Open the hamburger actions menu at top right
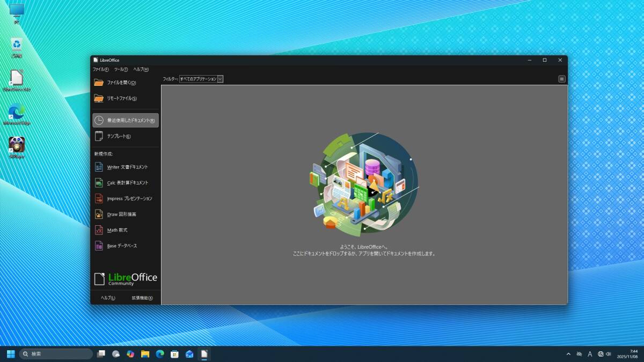This screenshot has width=644, height=362. tap(561, 79)
